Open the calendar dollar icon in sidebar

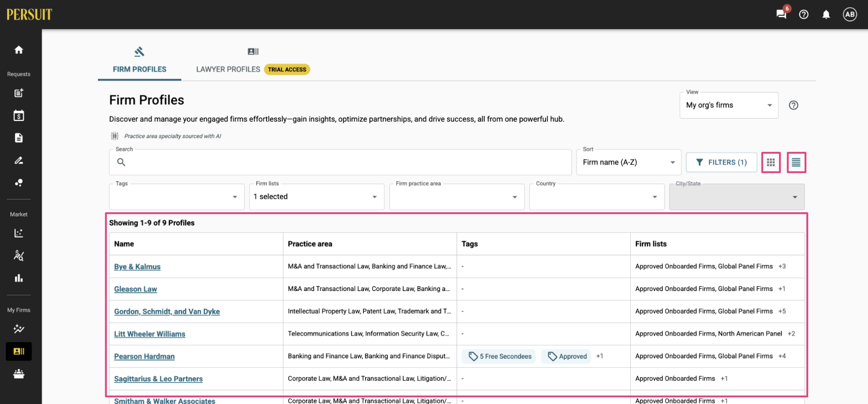pyautogui.click(x=19, y=116)
